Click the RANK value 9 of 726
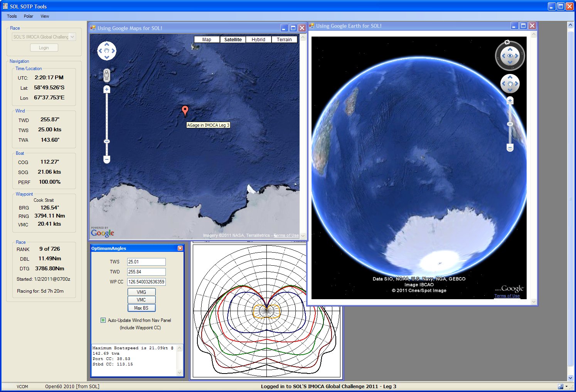 50,249
